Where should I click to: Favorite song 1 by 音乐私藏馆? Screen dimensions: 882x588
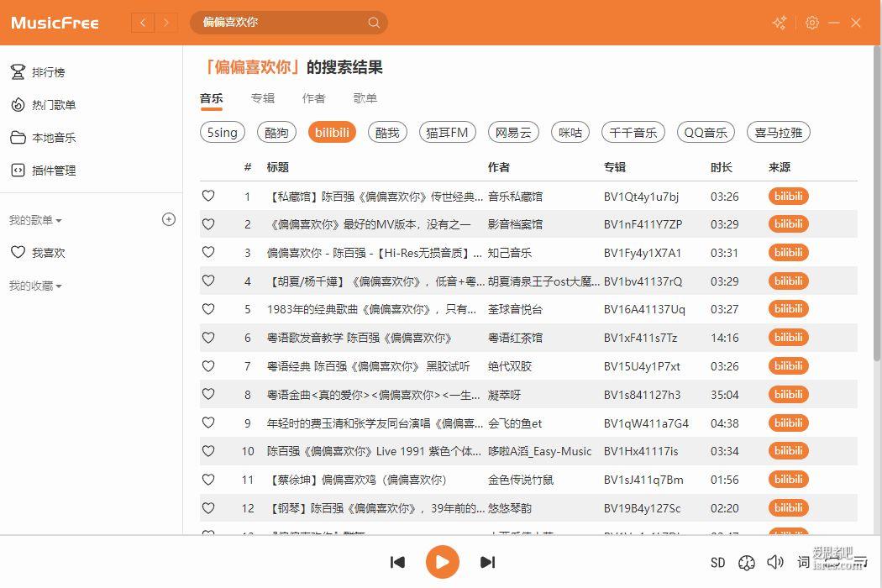(x=208, y=196)
